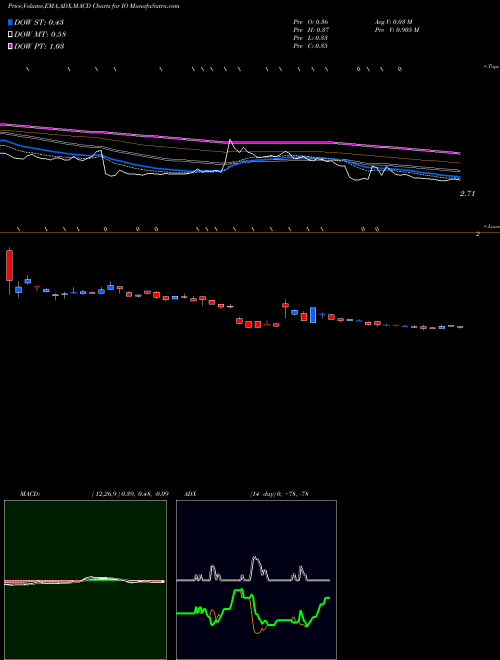Open the green MACD indicator chart
Image resolution: width=500 pixels, height=660 pixels.
85,580
